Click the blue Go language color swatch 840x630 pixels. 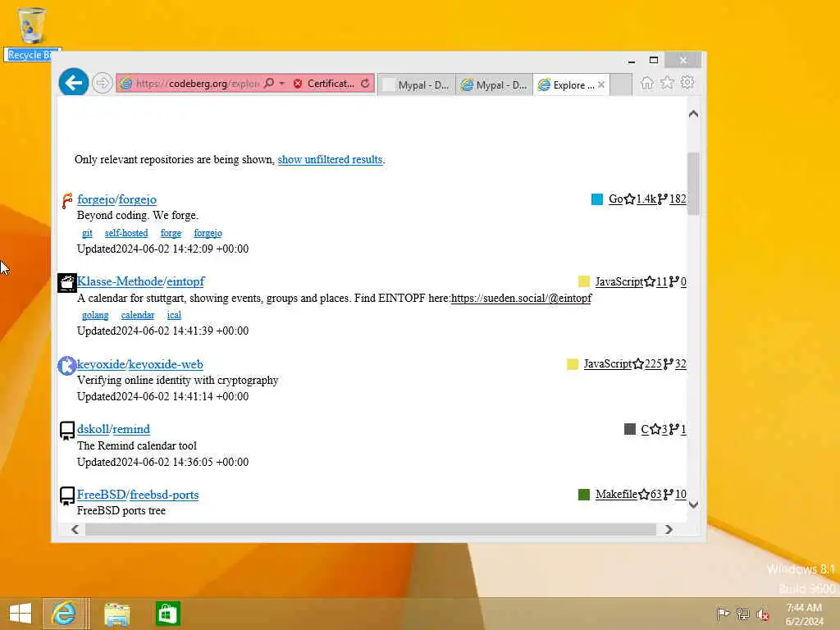coord(597,199)
